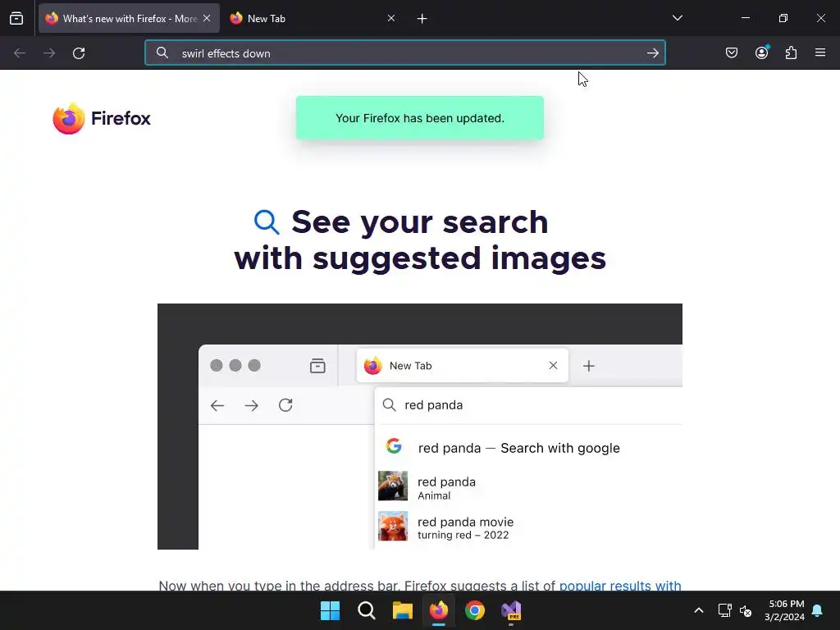Open the Windows Start menu
Viewport: 840px width, 630px height.
click(x=330, y=610)
